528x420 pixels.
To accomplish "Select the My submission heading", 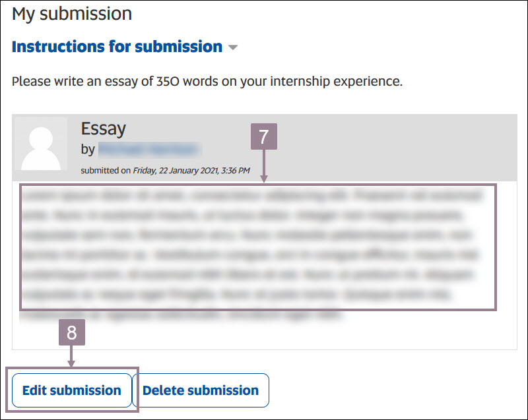I will click(71, 13).
